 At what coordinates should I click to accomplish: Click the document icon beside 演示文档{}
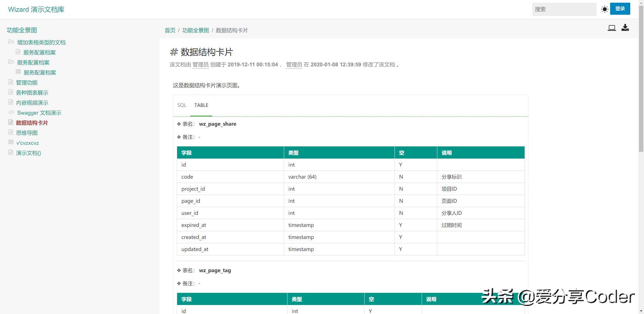[10, 153]
